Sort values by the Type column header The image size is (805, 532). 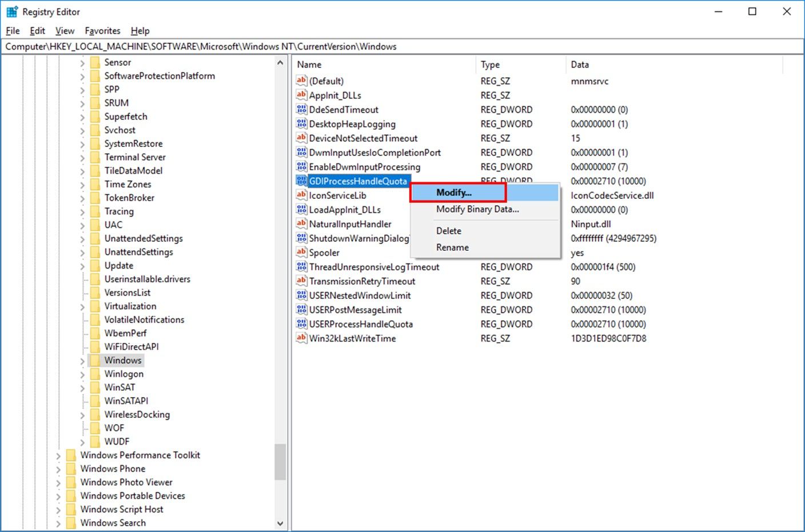(x=521, y=65)
